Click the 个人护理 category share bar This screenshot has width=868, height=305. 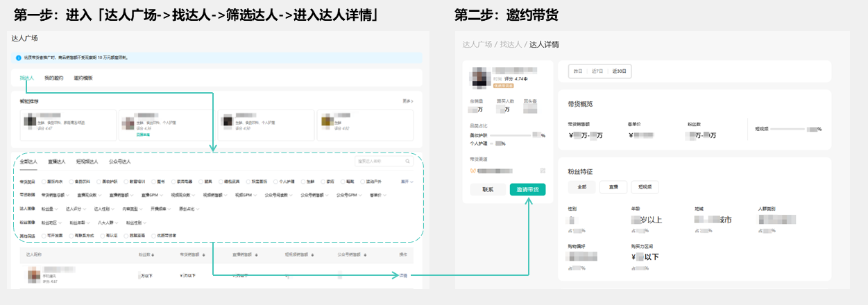[492, 143]
